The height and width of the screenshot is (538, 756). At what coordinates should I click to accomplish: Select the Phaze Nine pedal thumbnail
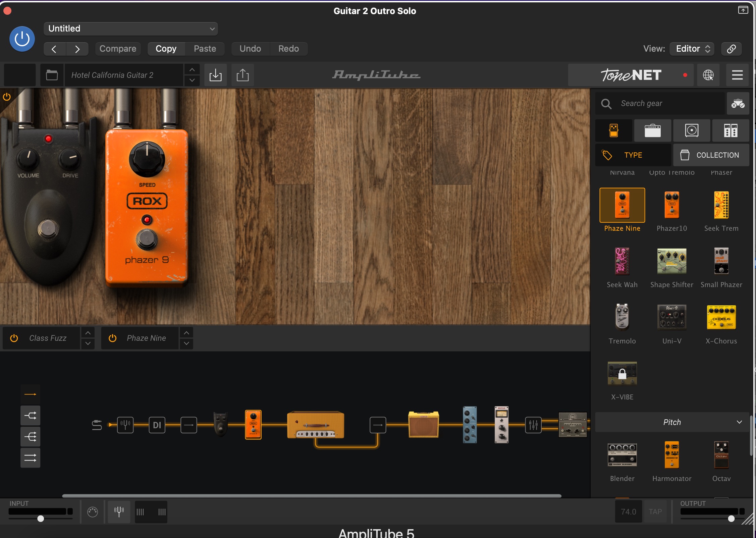622,205
